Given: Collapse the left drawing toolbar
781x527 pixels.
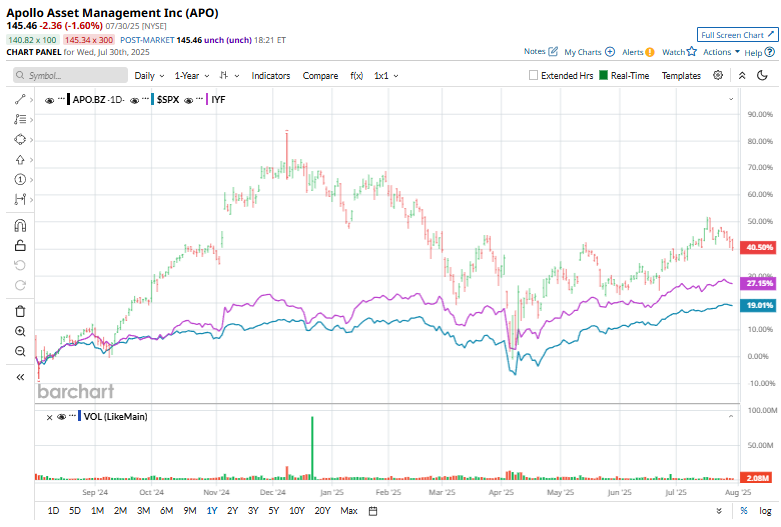Looking at the screenshot, I should [x=20, y=377].
